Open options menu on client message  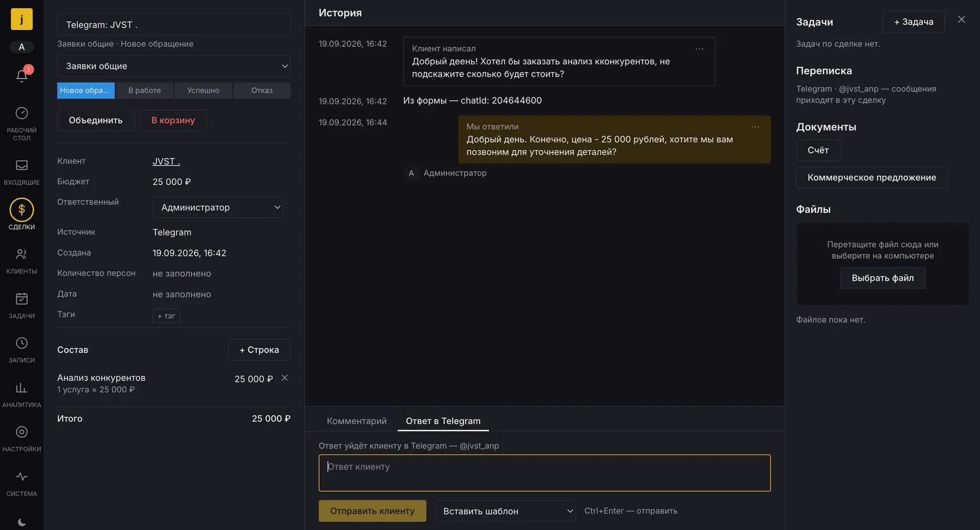[x=700, y=49]
